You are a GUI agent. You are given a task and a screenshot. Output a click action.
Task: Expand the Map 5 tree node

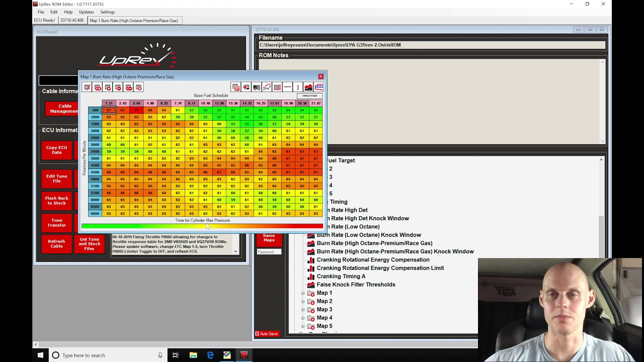303,326
